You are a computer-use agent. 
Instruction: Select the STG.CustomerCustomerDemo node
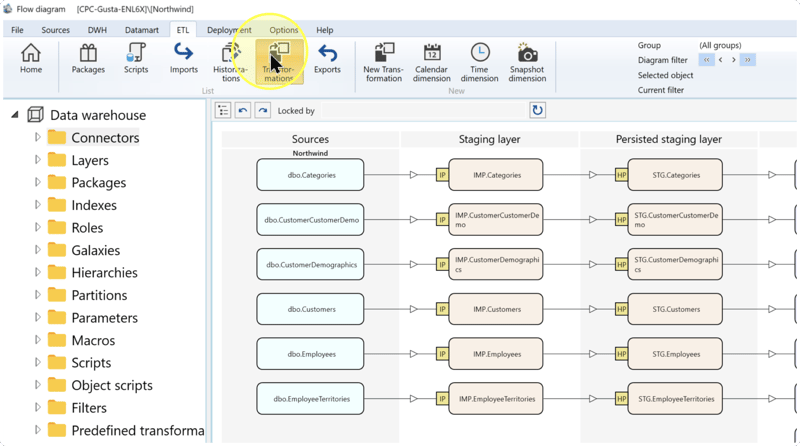[675, 220]
